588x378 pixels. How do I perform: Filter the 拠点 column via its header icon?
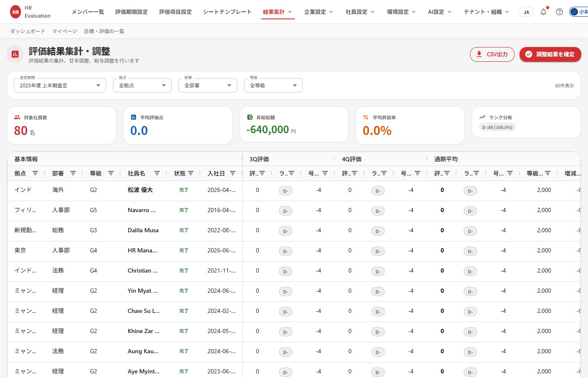[x=35, y=173]
